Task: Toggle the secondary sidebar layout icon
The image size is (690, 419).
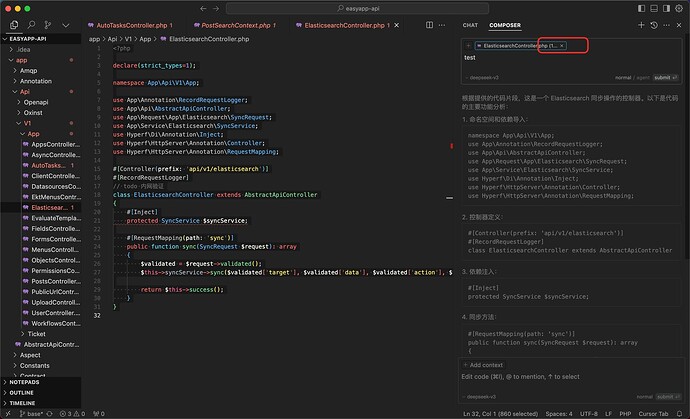Action: (x=666, y=8)
